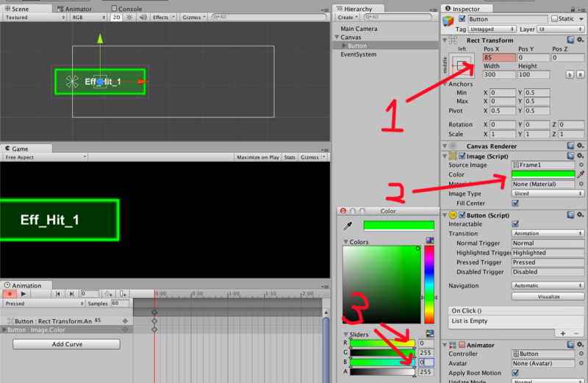The width and height of the screenshot is (588, 383).
Task: Toggle raw edit mode R button
Action: point(580,75)
